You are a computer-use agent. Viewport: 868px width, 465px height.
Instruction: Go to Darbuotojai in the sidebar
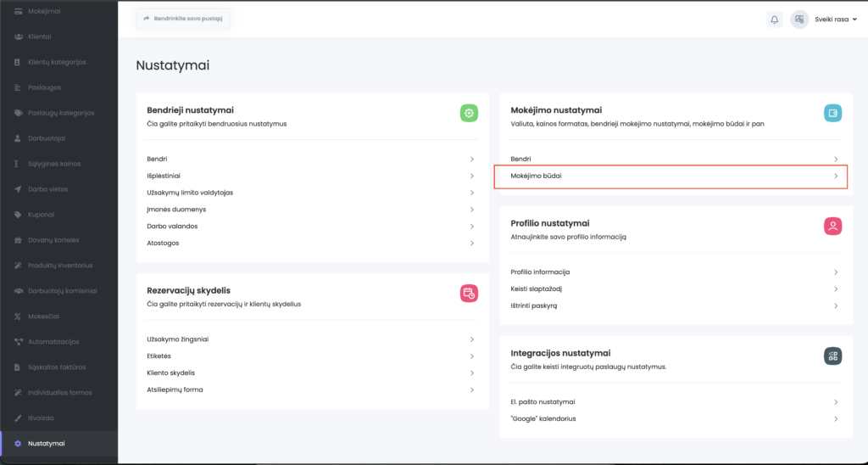coord(47,138)
